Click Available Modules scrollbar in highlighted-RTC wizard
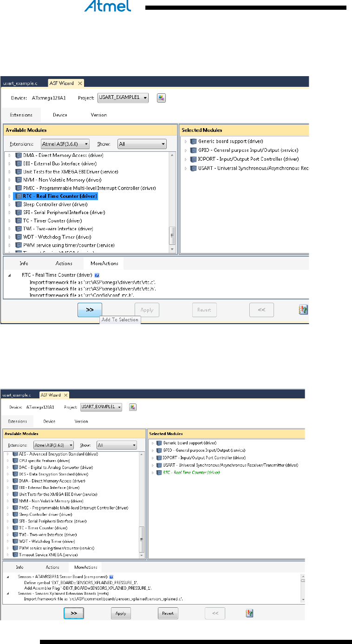352x644 pixels. (172, 202)
